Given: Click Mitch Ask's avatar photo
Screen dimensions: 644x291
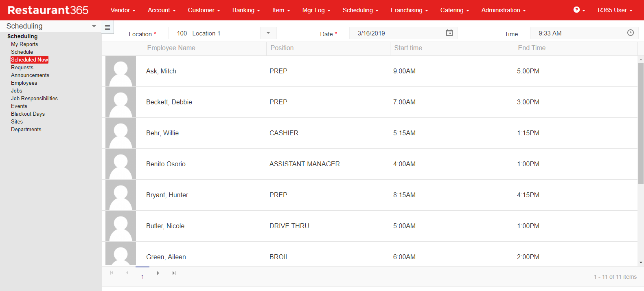Looking at the screenshot, I should pyautogui.click(x=120, y=71).
